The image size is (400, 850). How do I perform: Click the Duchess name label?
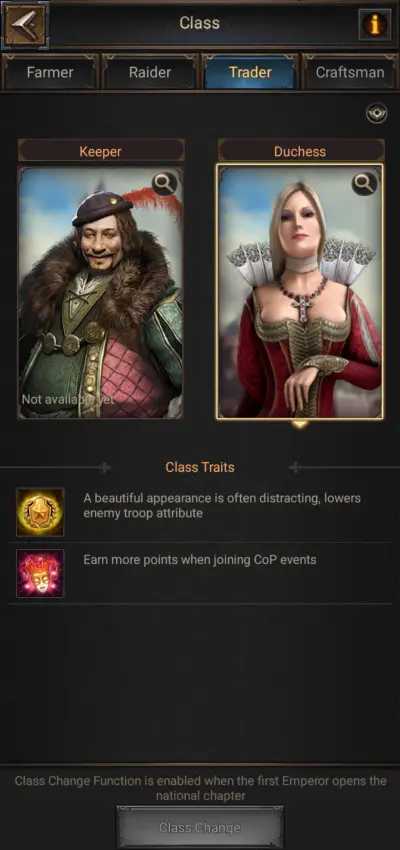[x=300, y=151]
